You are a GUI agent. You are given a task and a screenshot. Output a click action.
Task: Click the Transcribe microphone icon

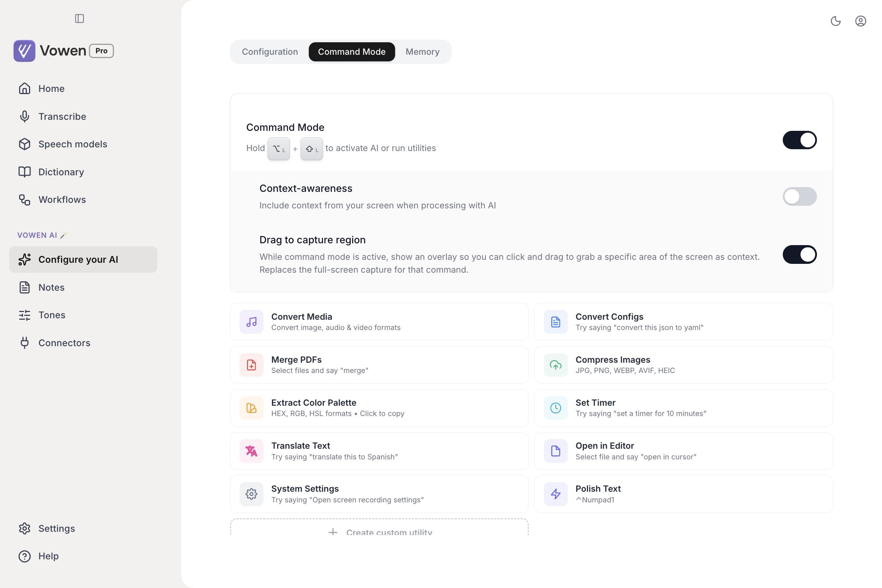pos(25,116)
